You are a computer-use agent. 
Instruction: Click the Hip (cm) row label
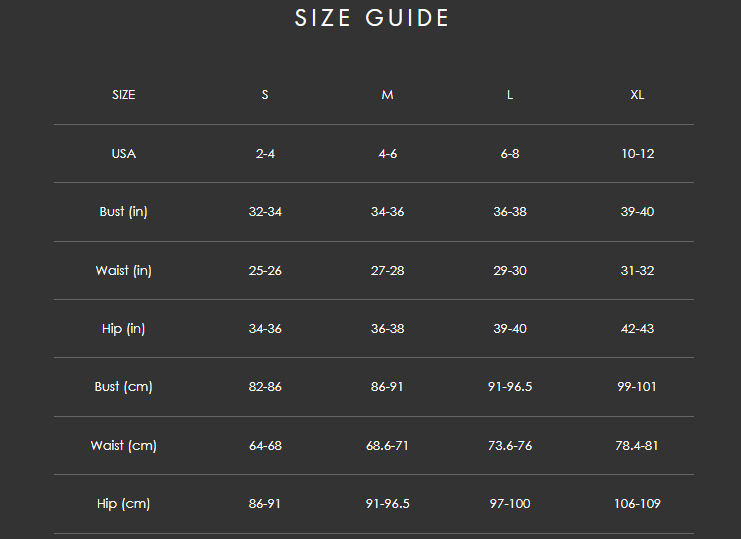click(x=124, y=504)
